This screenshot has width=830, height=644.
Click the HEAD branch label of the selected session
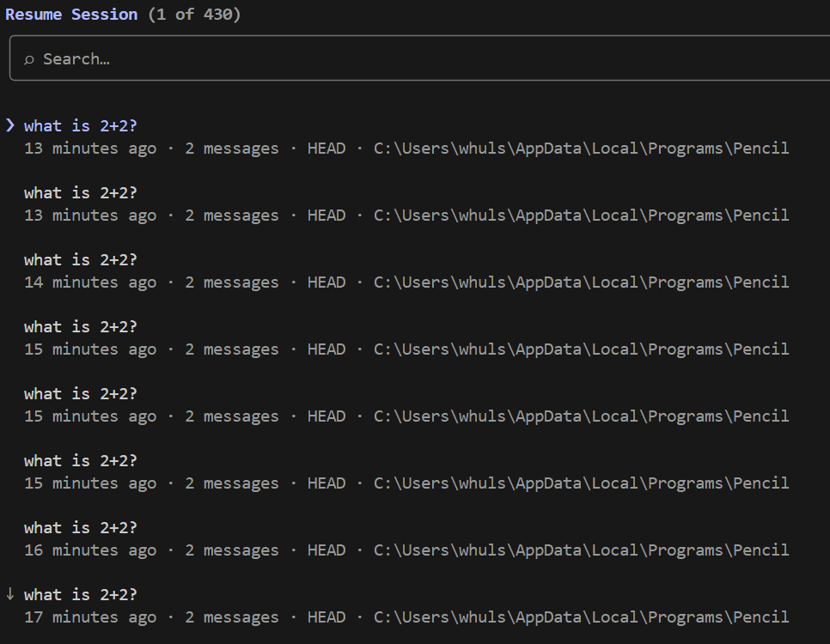click(x=327, y=149)
